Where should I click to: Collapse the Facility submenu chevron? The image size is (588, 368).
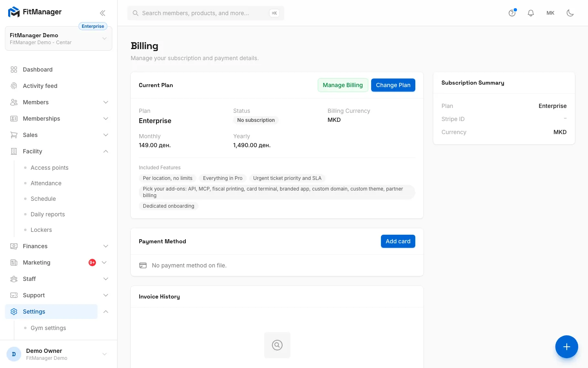pos(106,151)
